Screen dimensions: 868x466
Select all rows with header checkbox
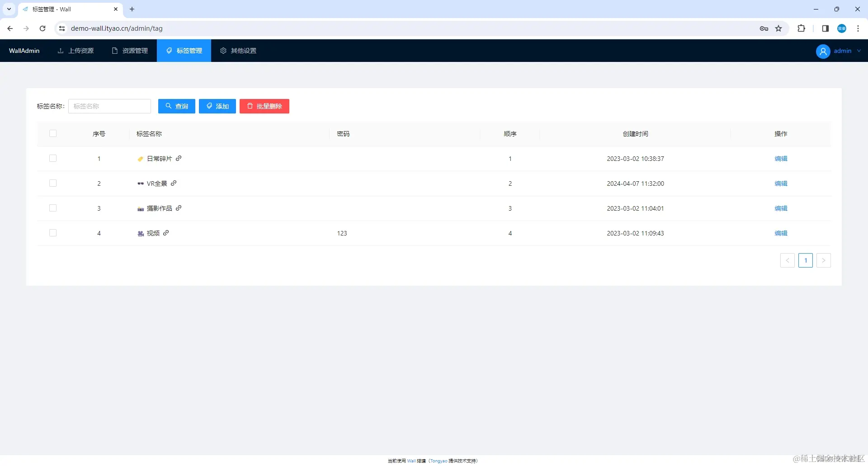(x=53, y=133)
